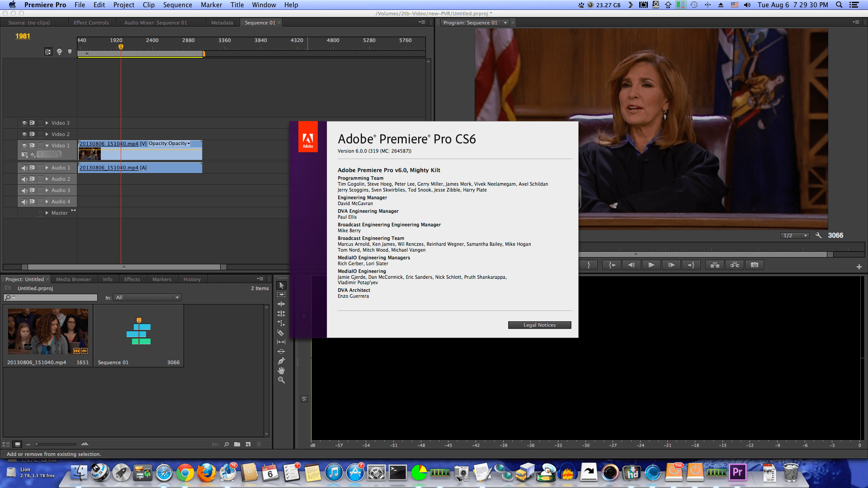Viewport: 868px width, 488px height.
Task: Select the Track Select tool
Action: [281, 295]
